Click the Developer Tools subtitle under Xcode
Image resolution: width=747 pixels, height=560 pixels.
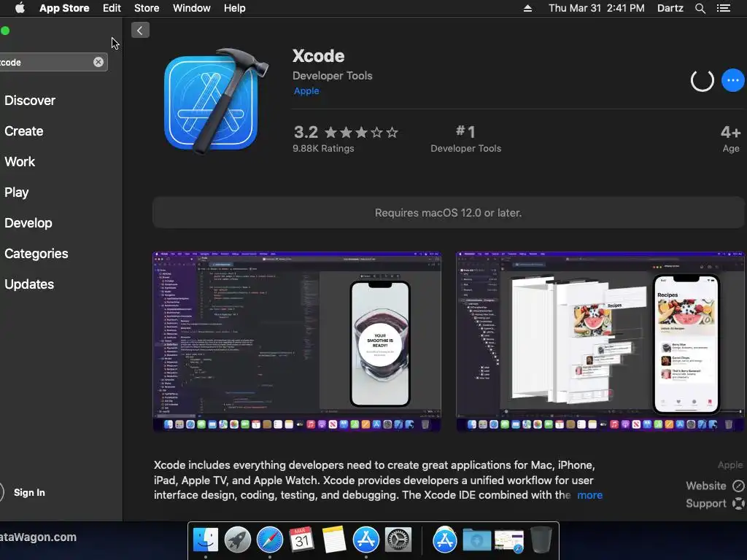[332, 76]
